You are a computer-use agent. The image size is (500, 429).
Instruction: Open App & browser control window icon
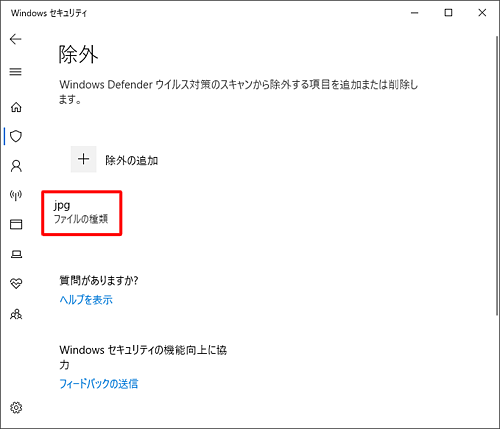coord(16,224)
